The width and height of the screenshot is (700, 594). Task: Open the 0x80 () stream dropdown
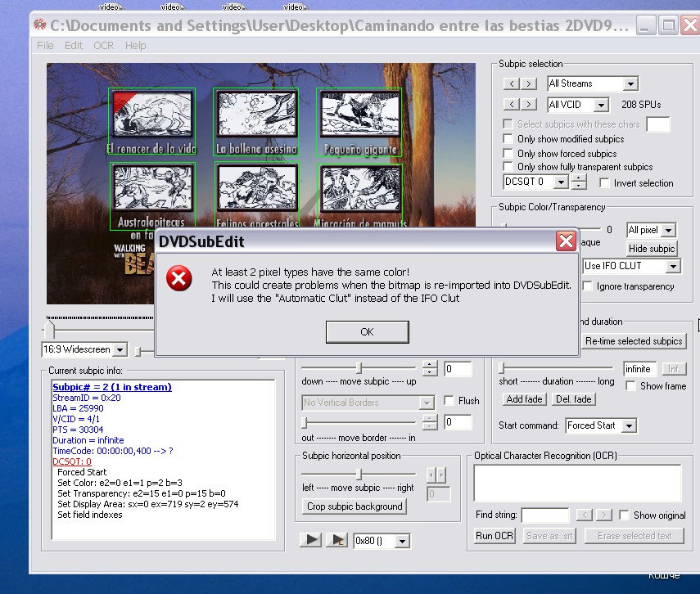pyautogui.click(x=402, y=542)
